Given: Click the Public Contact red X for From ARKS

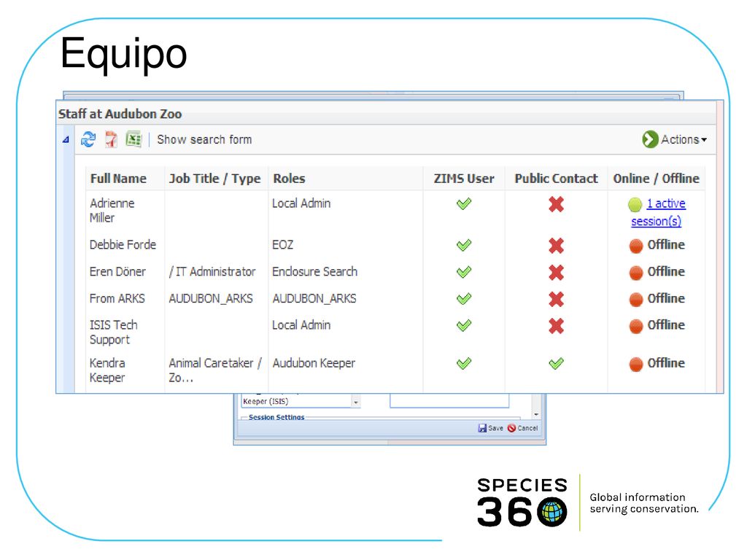Looking at the screenshot, I should 556,299.
